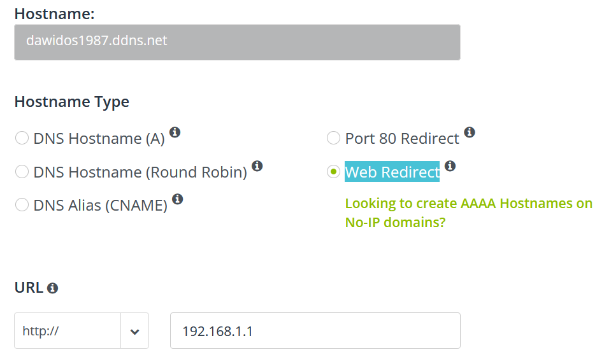The image size is (597, 364).
Task: Click the highlighted 'Web Redirect' label text
Action: [392, 172]
